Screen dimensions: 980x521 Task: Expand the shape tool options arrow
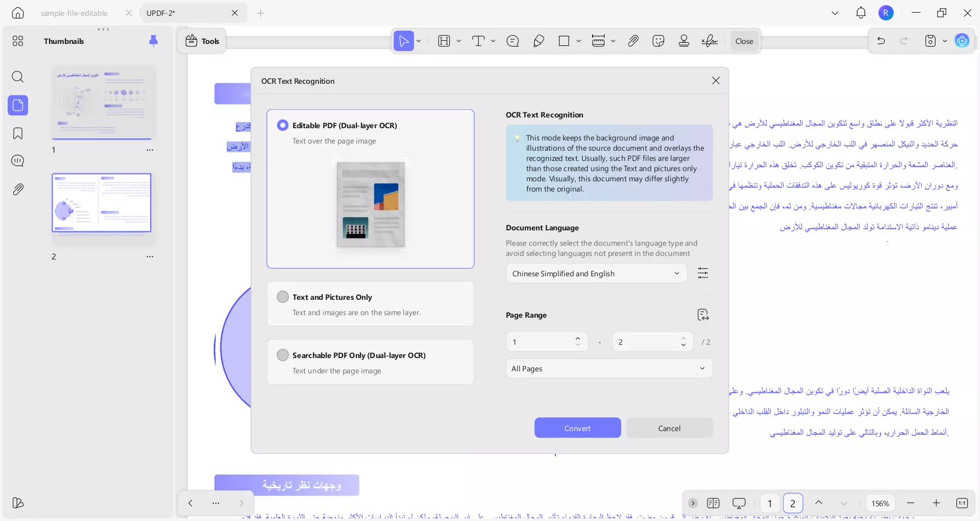point(578,41)
